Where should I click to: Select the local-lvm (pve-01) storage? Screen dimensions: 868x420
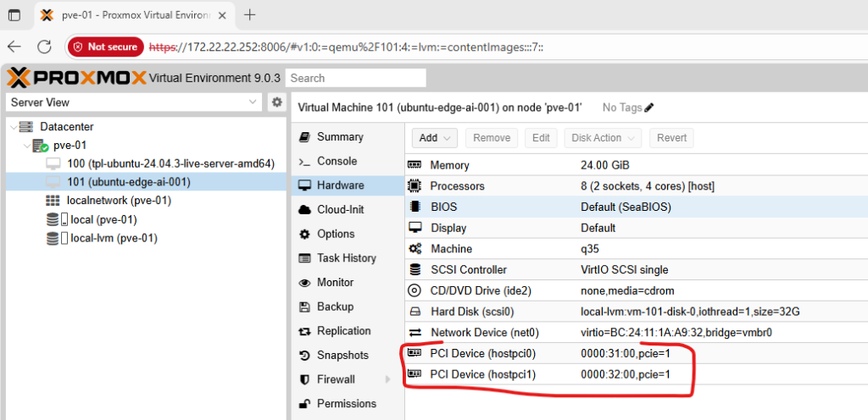click(x=114, y=238)
